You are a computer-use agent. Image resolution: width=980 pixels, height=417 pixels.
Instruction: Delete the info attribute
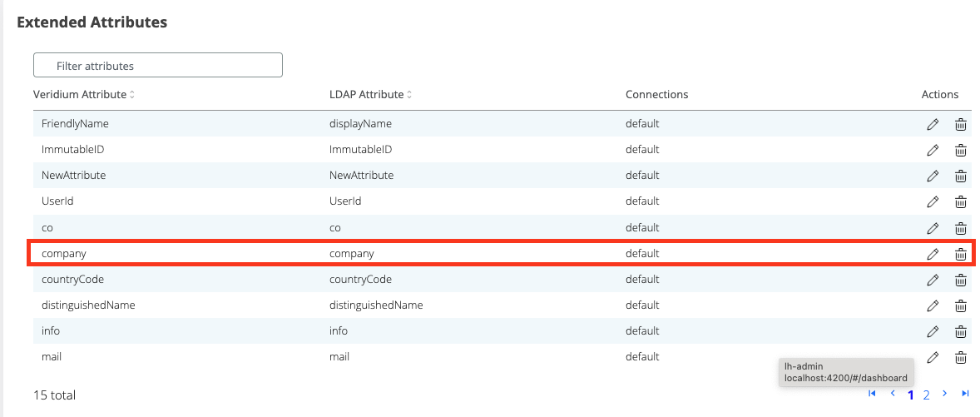tap(960, 331)
